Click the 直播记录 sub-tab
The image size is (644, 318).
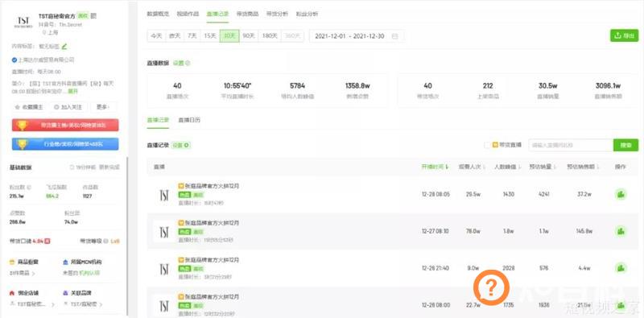[158, 120]
